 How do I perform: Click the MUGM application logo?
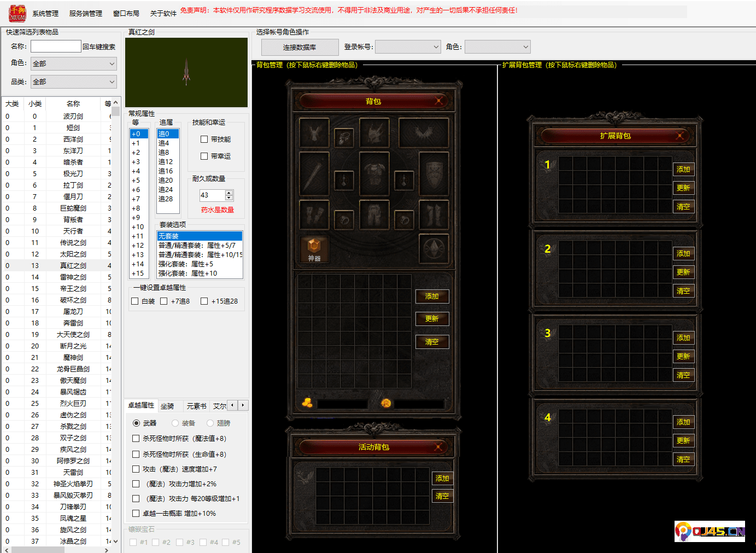[17, 13]
